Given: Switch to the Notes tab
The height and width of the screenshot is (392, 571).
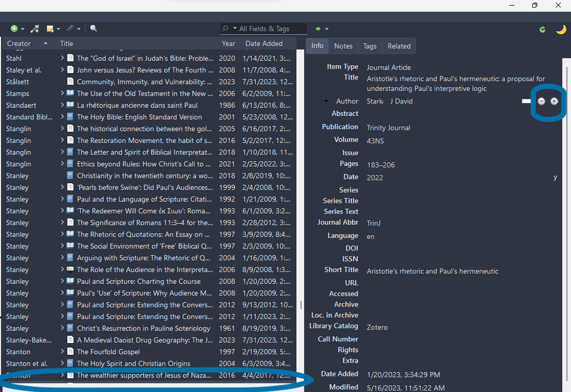Looking at the screenshot, I should pos(343,46).
